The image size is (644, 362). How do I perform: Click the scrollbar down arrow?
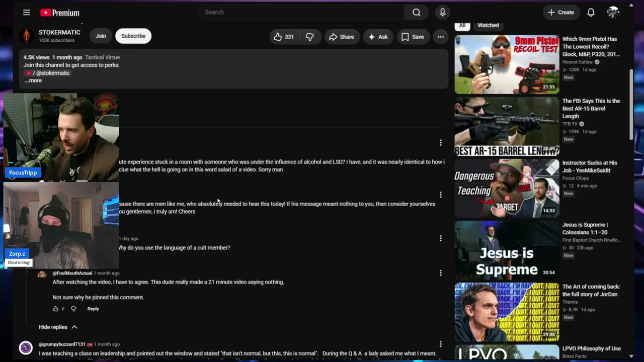click(x=631, y=356)
